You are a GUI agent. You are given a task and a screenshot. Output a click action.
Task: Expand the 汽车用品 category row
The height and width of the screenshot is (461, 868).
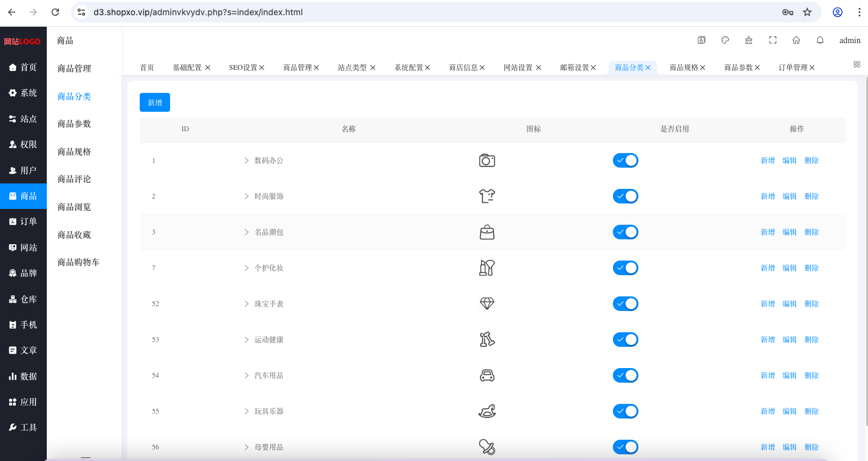[x=247, y=375]
